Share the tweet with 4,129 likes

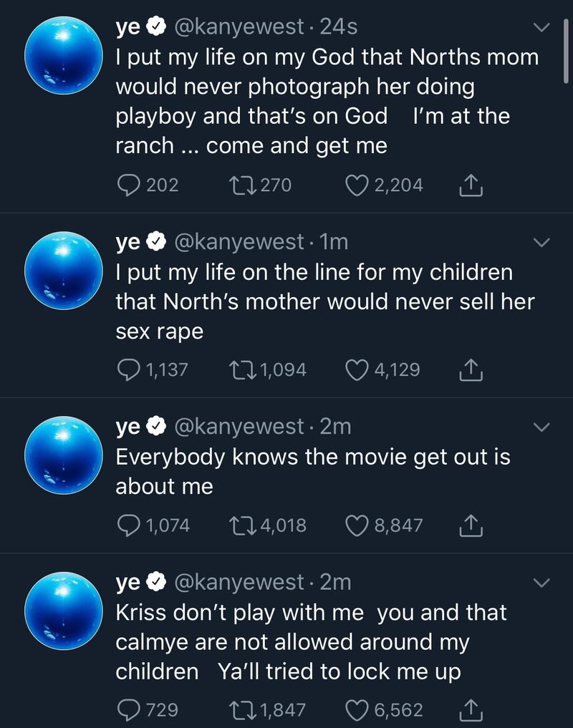click(x=470, y=370)
